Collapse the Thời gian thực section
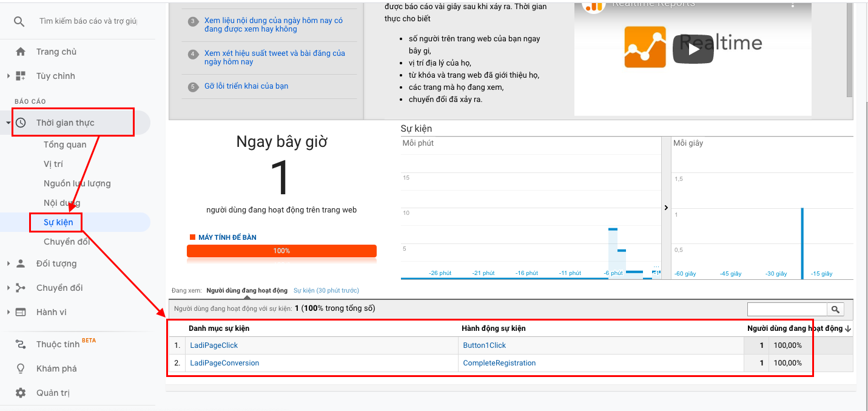The width and height of the screenshot is (868, 411). tap(8, 123)
